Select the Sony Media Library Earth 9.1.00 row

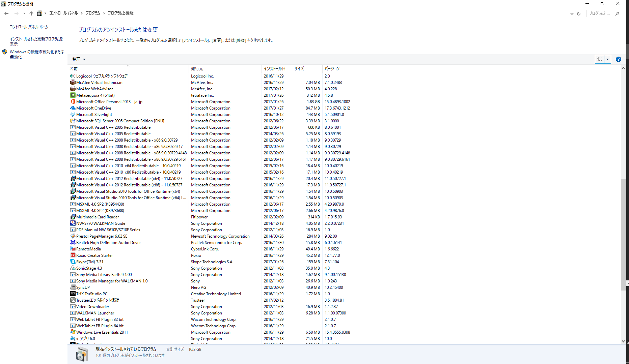pyautogui.click(x=220, y=275)
